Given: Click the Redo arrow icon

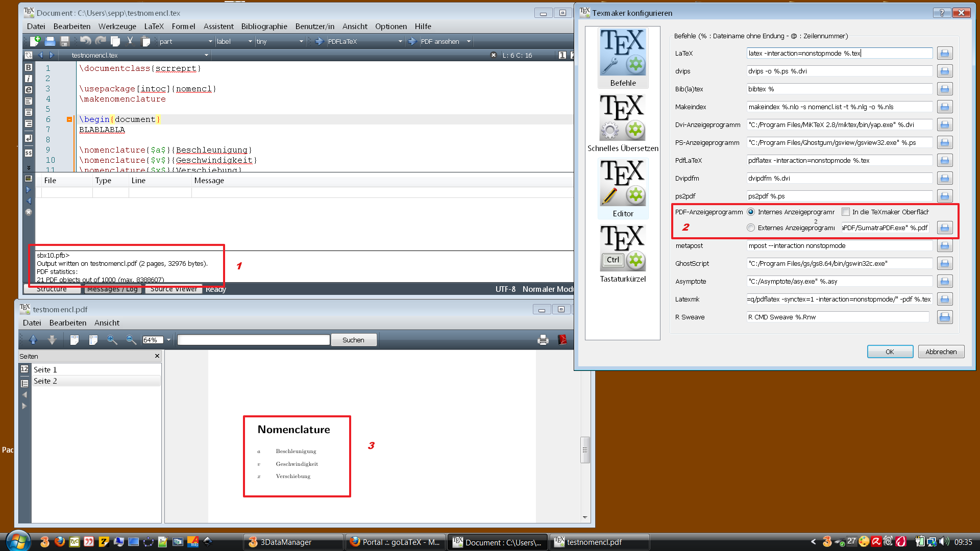Looking at the screenshot, I should click(101, 41).
